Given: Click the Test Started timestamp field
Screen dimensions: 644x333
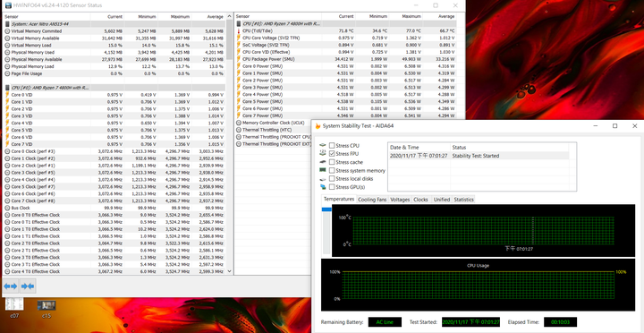Looking at the screenshot, I should [471, 322].
